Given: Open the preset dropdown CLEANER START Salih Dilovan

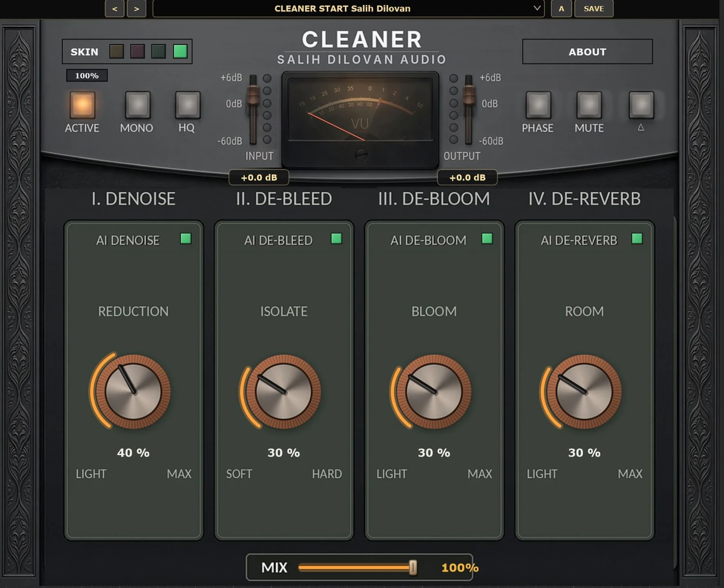Looking at the screenshot, I should [348, 9].
